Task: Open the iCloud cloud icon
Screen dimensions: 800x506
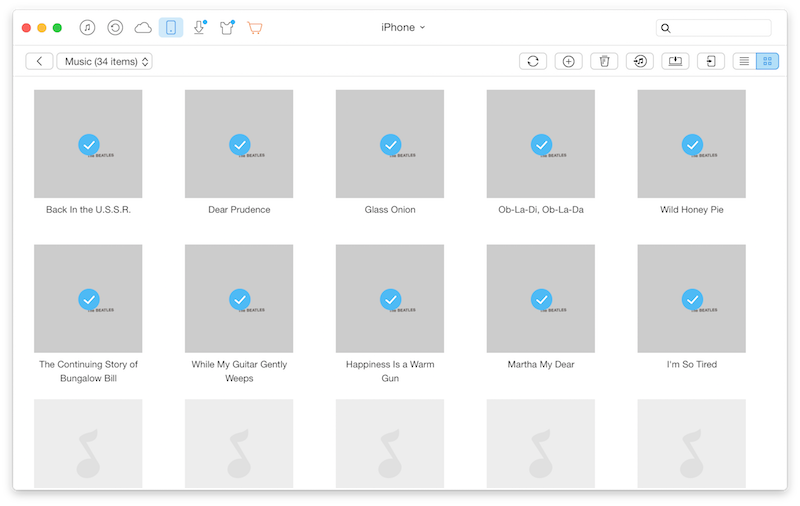Action: tap(143, 28)
